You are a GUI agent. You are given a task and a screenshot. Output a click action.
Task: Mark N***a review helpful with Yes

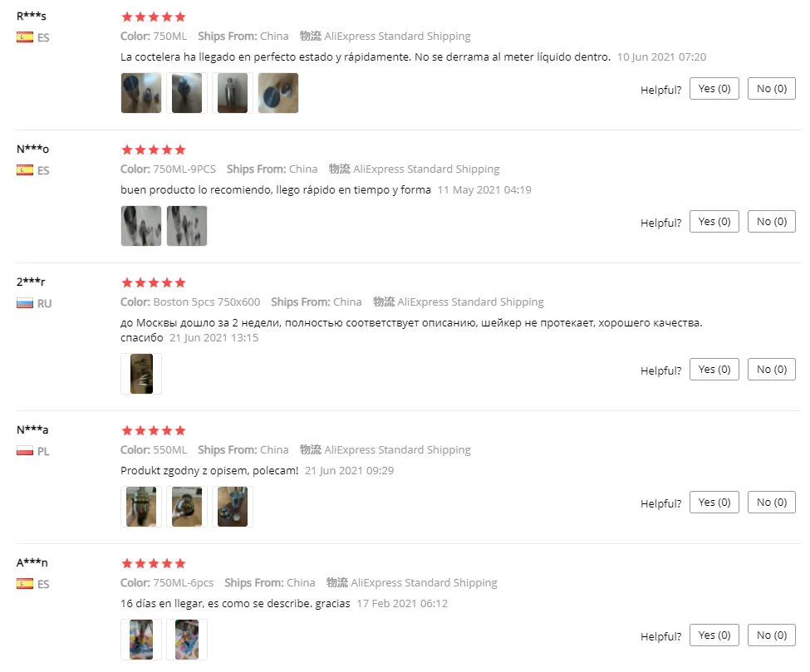coord(714,502)
